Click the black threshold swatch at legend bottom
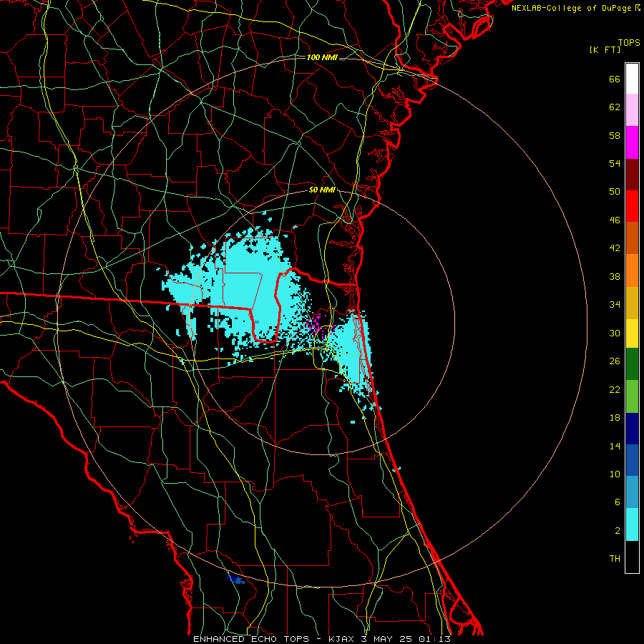The image size is (644, 644). click(x=632, y=557)
